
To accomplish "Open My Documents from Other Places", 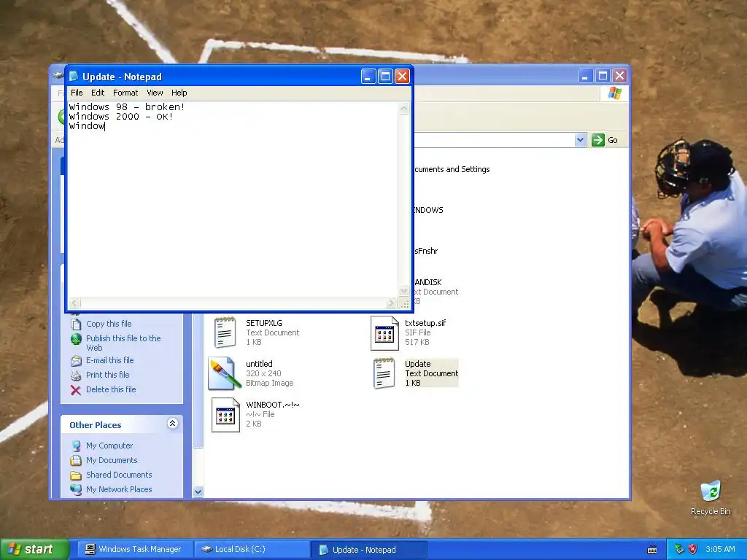I will point(112,461).
